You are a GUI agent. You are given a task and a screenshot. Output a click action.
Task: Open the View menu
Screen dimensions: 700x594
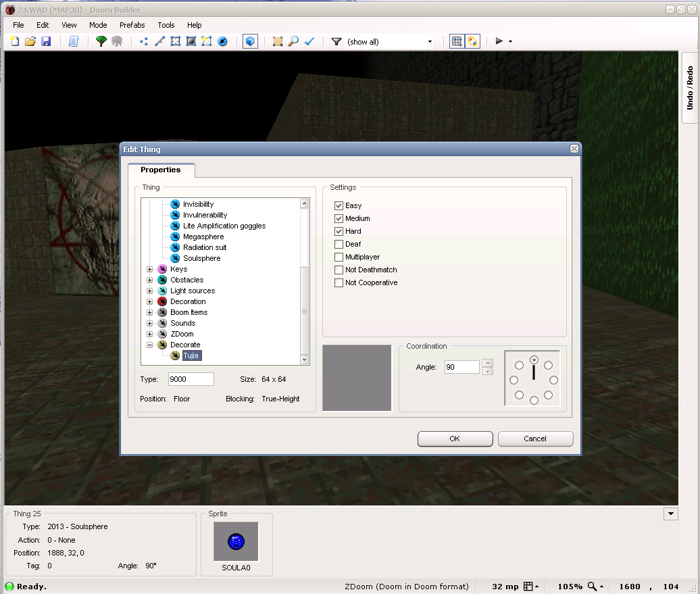[69, 25]
